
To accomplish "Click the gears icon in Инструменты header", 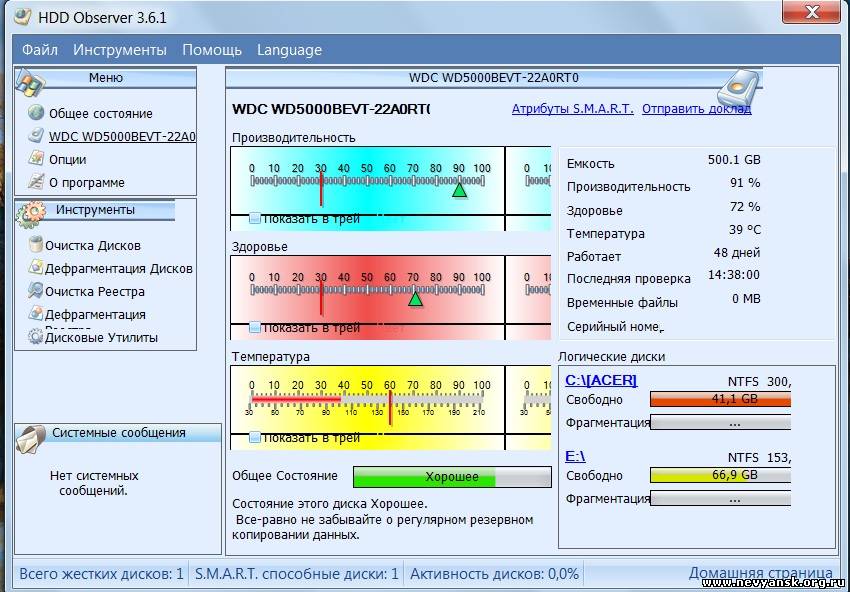I will (x=31, y=214).
